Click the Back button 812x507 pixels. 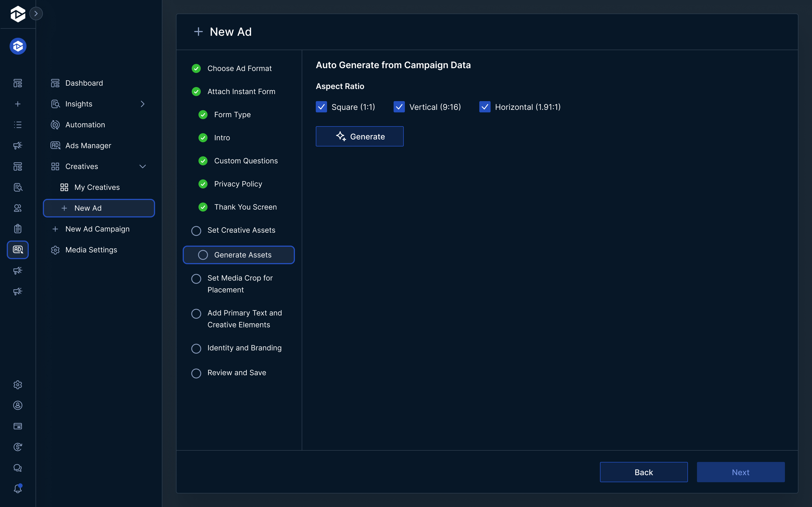pos(643,472)
